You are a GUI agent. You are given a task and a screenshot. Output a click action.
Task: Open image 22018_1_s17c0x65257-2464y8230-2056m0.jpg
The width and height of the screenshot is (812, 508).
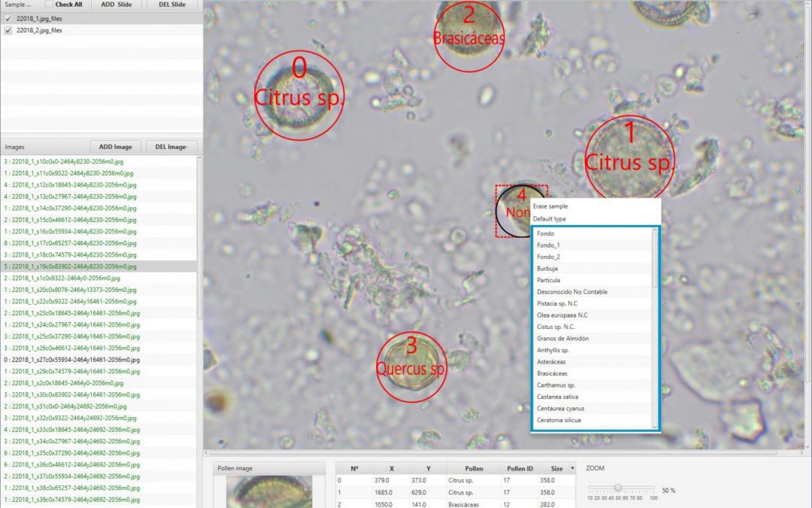pos(98,243)
